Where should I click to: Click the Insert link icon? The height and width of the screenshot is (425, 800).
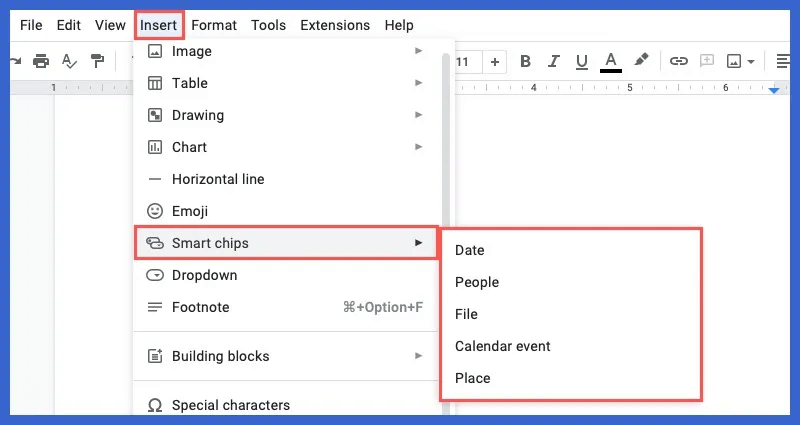(x=679, y=61)
